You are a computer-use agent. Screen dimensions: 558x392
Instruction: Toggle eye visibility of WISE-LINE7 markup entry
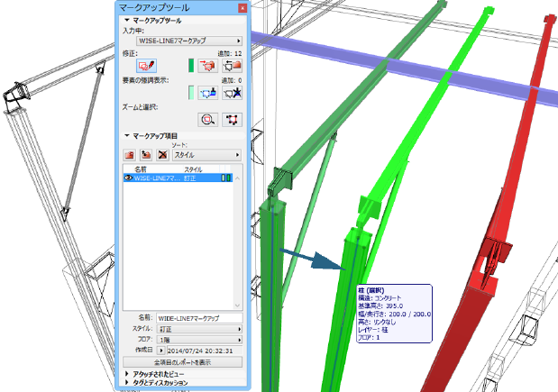pyautogui.click(x=127, y=178)
